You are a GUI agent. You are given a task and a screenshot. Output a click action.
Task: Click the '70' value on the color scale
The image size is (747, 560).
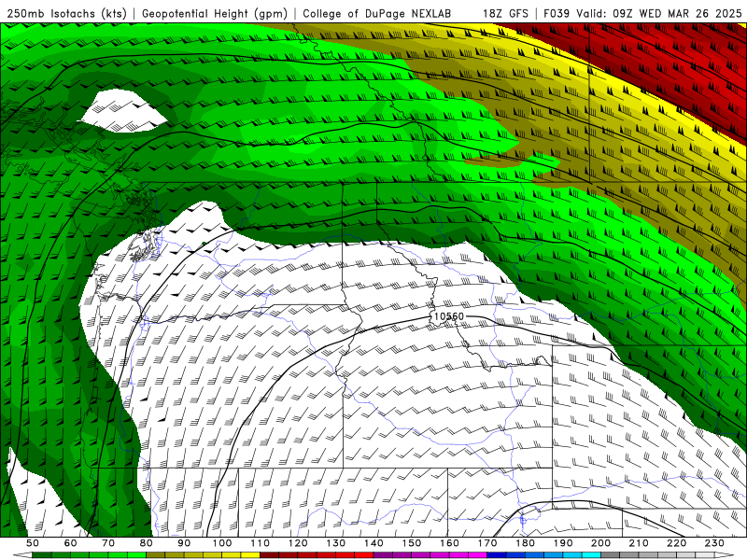(108, 543)
